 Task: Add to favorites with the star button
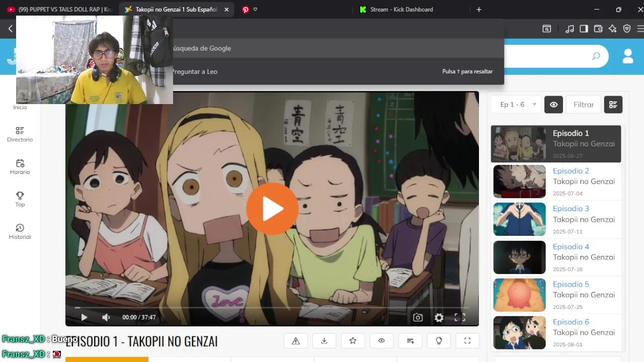click(x=353, y=341)
